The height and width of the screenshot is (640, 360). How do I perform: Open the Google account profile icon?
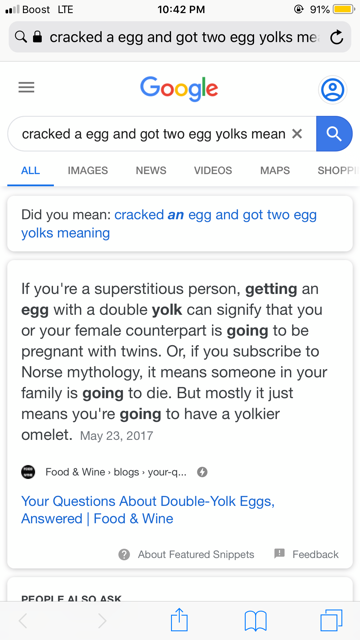click(332, 89)
